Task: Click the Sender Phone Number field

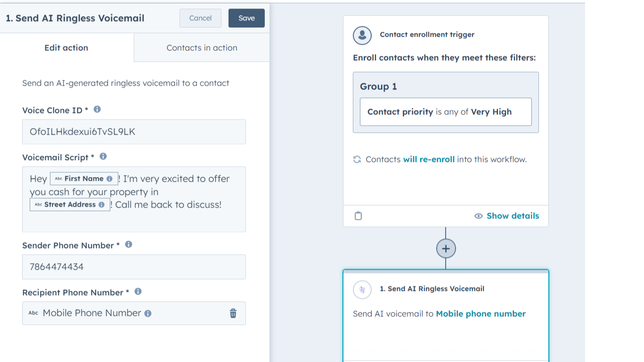Action: (134, 267)
